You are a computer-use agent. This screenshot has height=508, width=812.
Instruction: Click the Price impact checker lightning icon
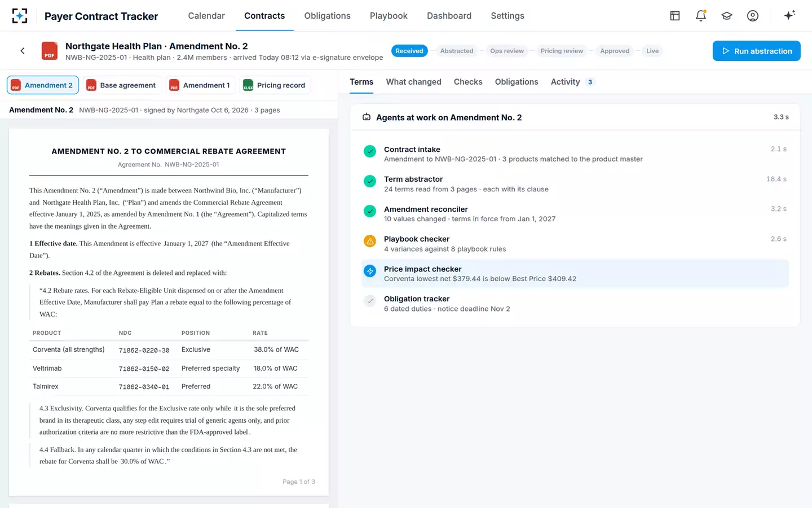370,271
